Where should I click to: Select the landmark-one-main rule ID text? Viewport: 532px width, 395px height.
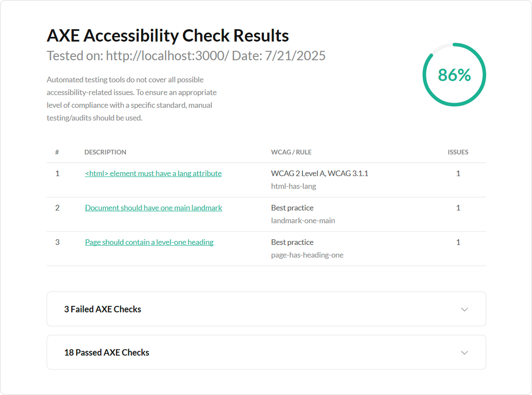tap(303, 221)
